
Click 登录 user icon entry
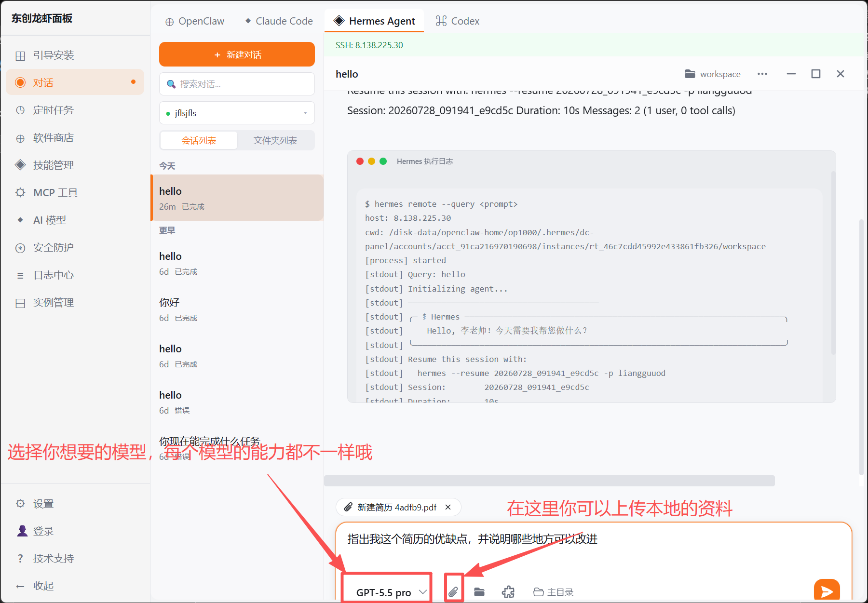[x=75, y=531]
